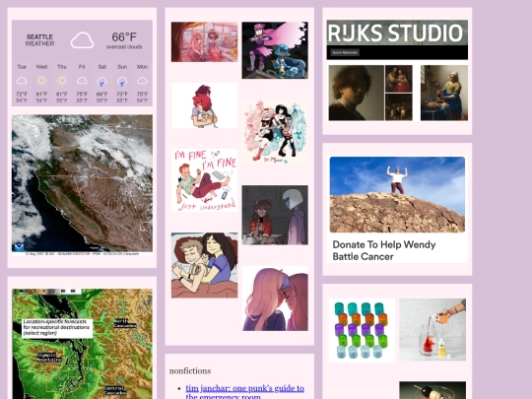Open the Washington recreational forecast map
532x399 pixels.
pyautogui.click(x=82, y=344)
